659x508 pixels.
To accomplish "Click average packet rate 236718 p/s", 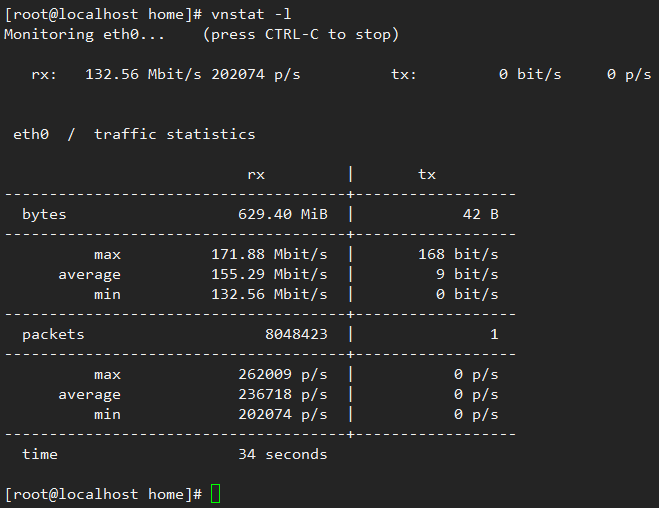I will (x=283, y=395).
